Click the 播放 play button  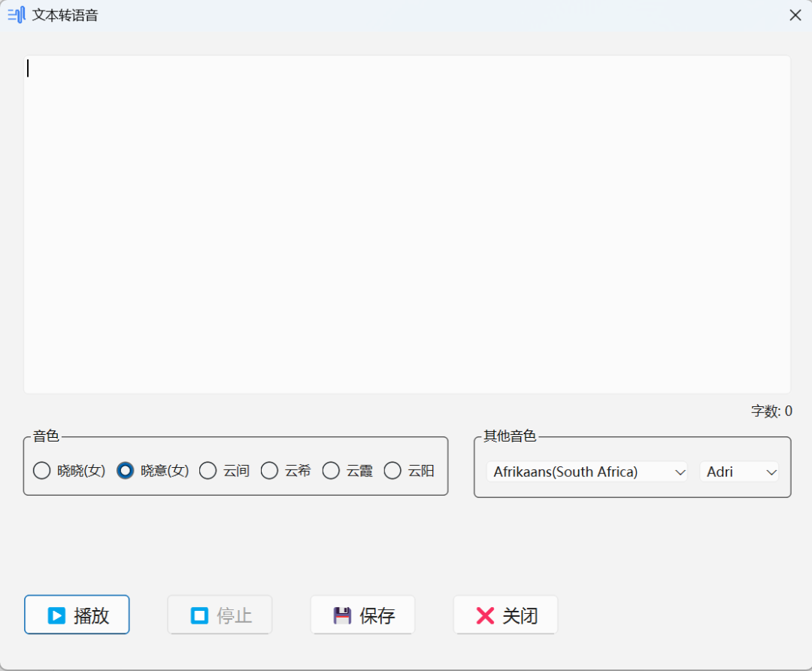point(77,615)
